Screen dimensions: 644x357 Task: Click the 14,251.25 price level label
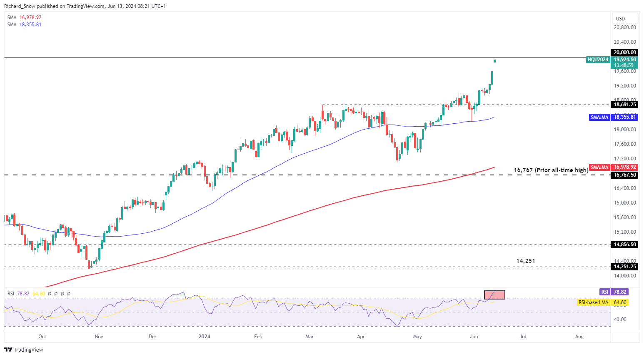pos(625,267)
